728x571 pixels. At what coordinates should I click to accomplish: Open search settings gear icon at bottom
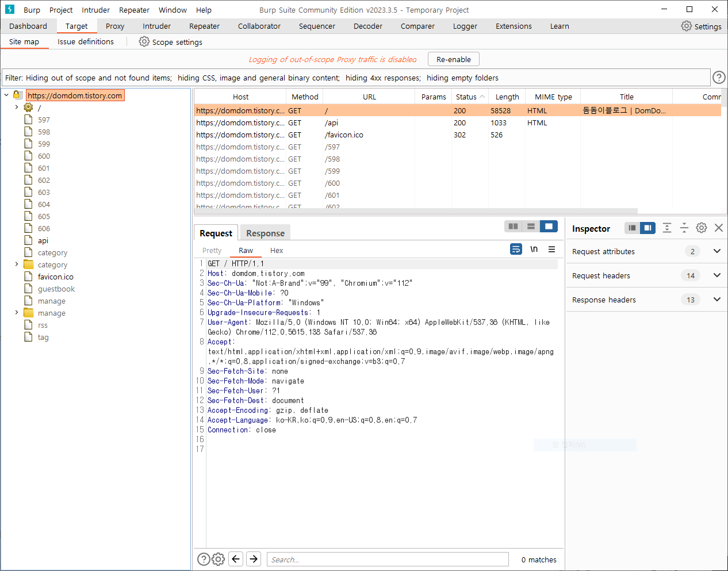[x=219, y=559]
